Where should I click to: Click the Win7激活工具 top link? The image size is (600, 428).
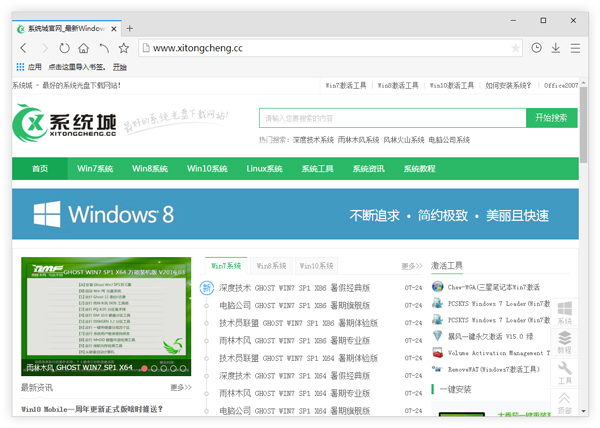346,85
